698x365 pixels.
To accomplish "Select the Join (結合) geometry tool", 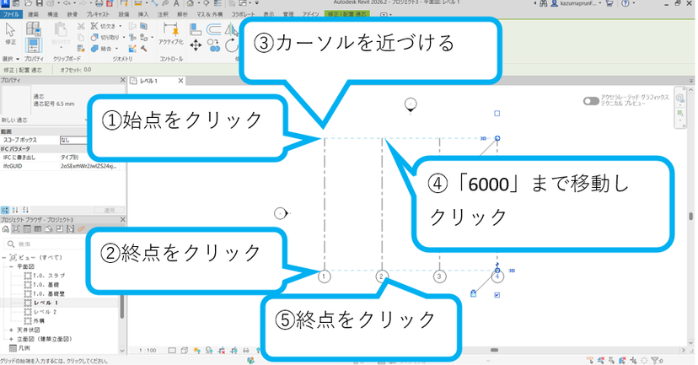I will 101,48.
